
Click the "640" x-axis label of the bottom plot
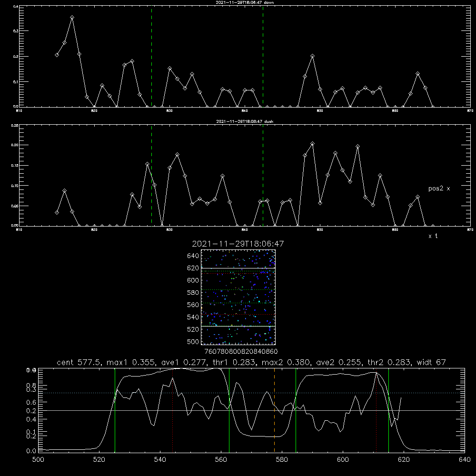[x=465, y=460]
